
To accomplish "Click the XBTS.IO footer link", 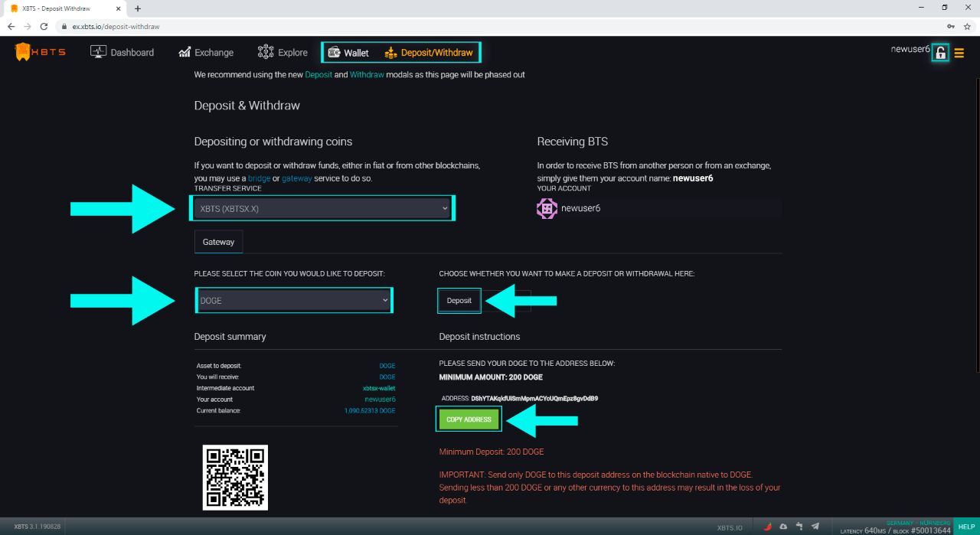I will click(x=730, y=527).
